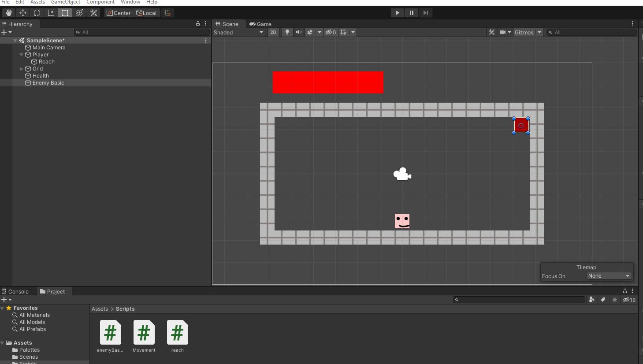Click the Pause button

[x=412, y=13]
